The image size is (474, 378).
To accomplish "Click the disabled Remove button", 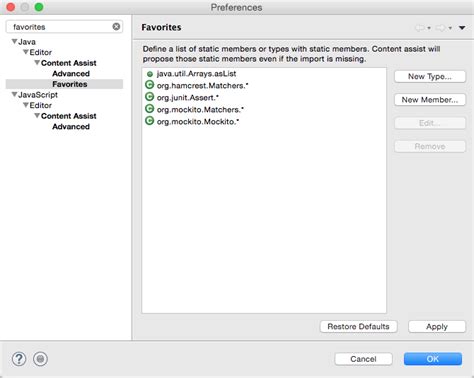I will [x=430, y=146].
